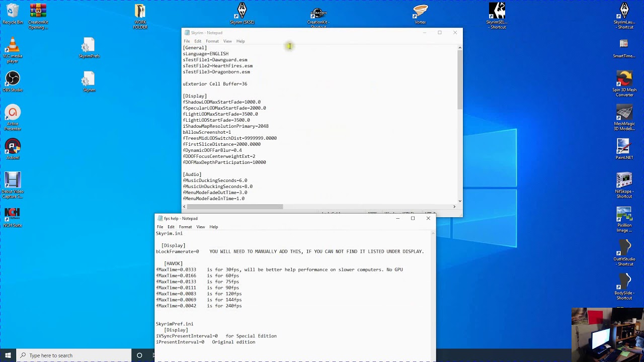Select the Paint.NET desktop icon
Image resolution: width=644 pixels, height=362 pixels.
pos(624,150)
